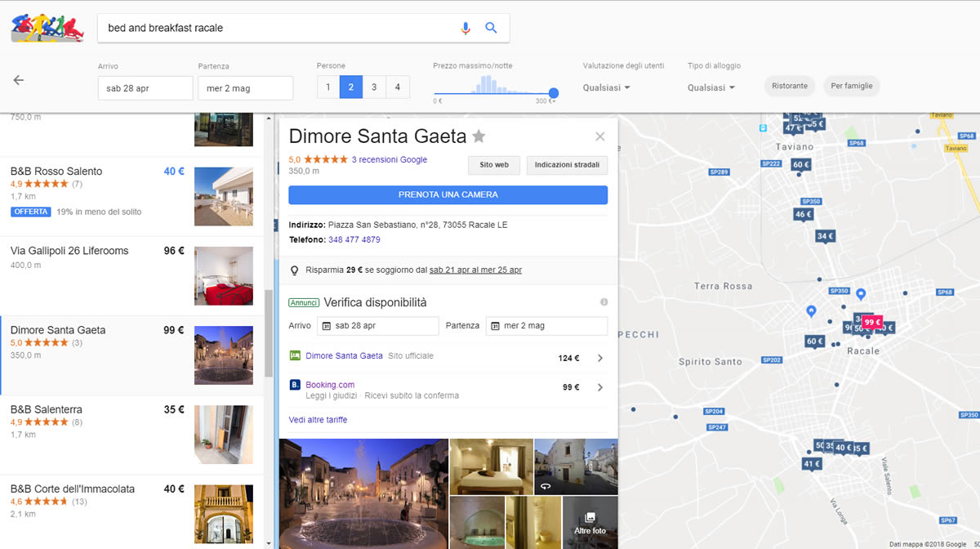This screenshot has width=980, height=549.
Task: Open Dimore Santa Gaeta Sito ufficiale link
Action: tap(344, 356)
